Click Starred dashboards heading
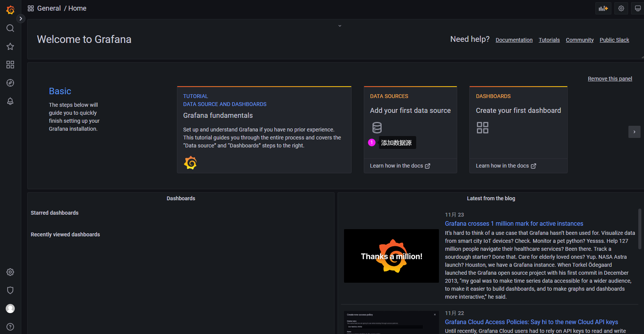The image size is (644, 334). (x=55, y=213)
